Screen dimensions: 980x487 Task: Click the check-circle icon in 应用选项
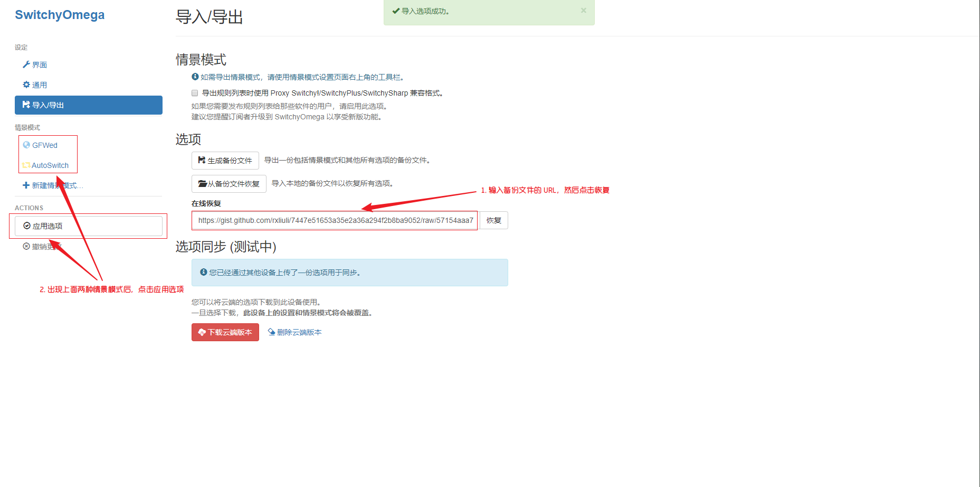[27, 226]
